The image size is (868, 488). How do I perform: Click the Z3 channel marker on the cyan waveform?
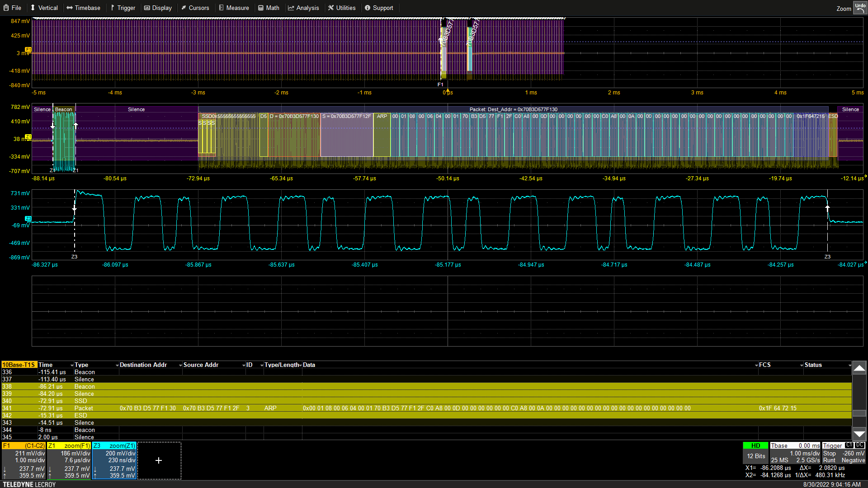(x=28, y=219)
